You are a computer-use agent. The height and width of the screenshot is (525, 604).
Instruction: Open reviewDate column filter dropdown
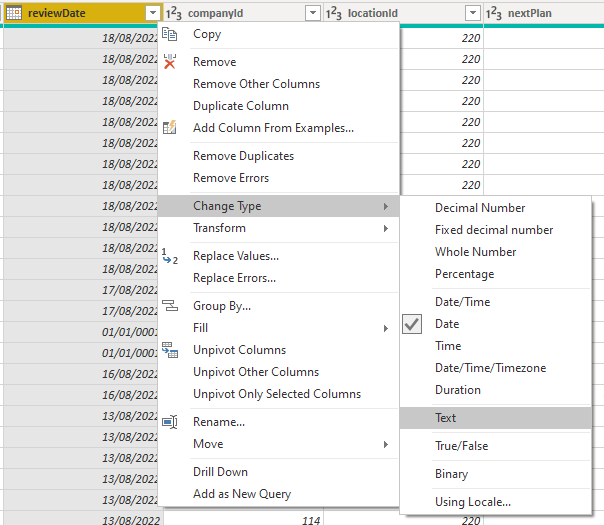(153, 13)
